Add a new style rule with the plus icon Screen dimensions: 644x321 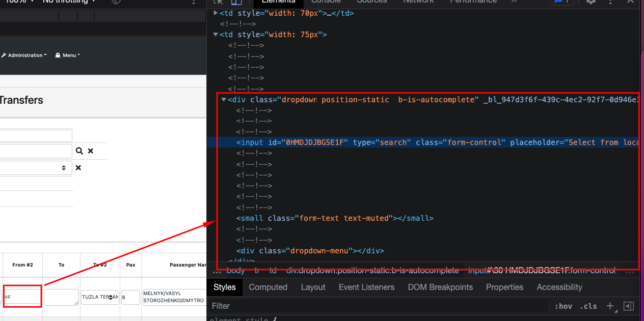tap(610, 306)
